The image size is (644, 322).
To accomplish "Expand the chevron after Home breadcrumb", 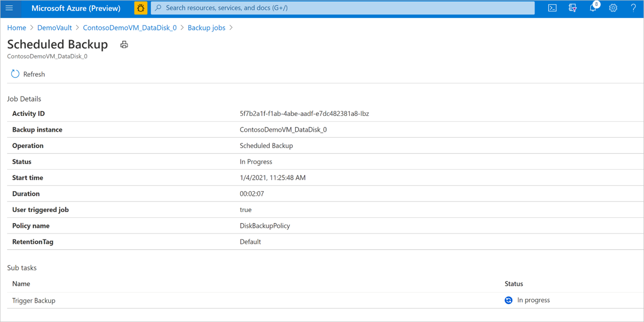I will coord(30,28).
